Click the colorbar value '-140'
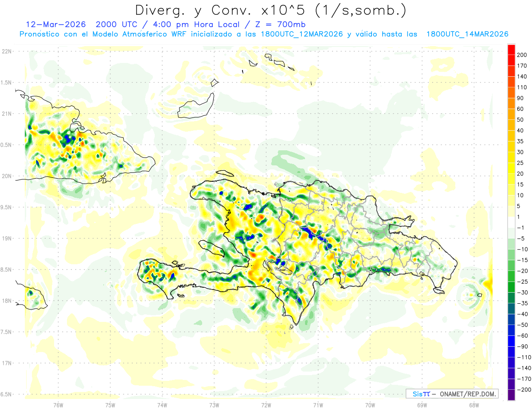 525,368
